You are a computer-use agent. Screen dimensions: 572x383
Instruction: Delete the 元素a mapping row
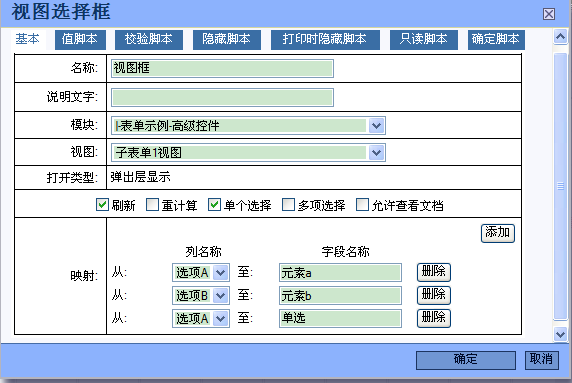click(x=434, y=272)
